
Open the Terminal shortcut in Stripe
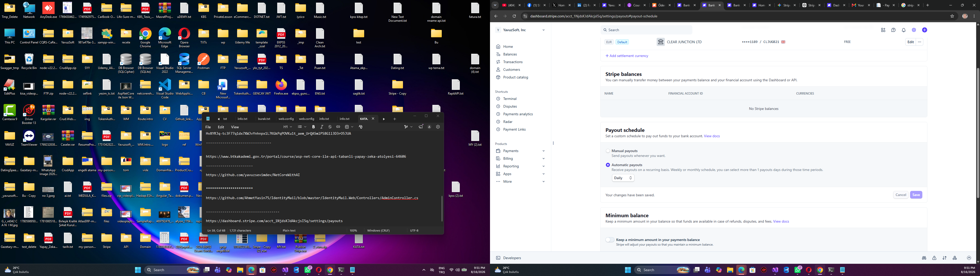(x=506, y=99)
